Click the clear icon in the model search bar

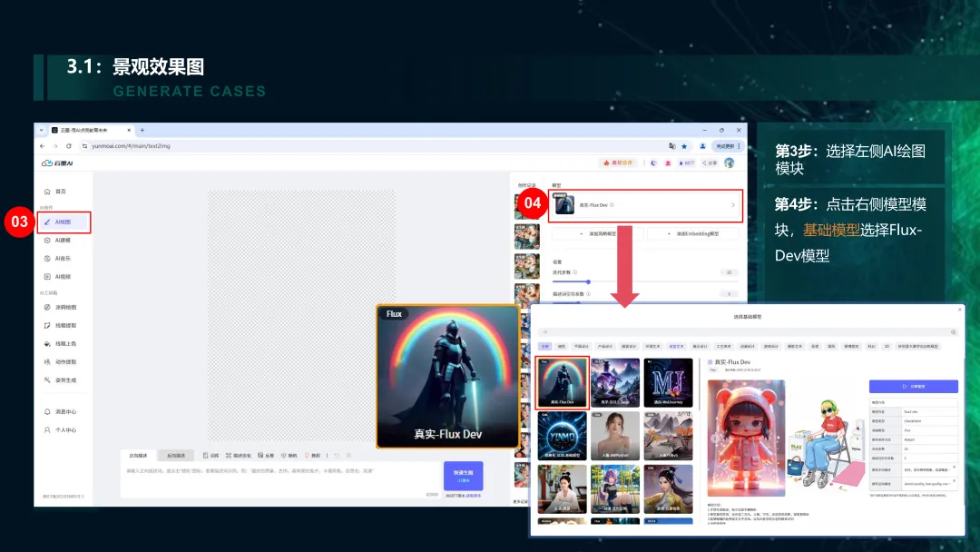[953, 332]
